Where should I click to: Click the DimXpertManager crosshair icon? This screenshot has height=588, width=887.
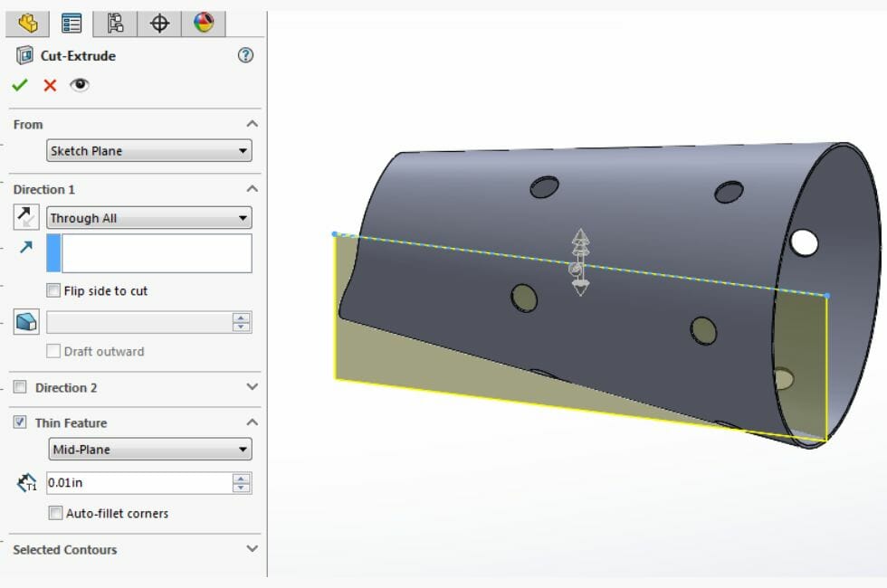coord(158,24)
